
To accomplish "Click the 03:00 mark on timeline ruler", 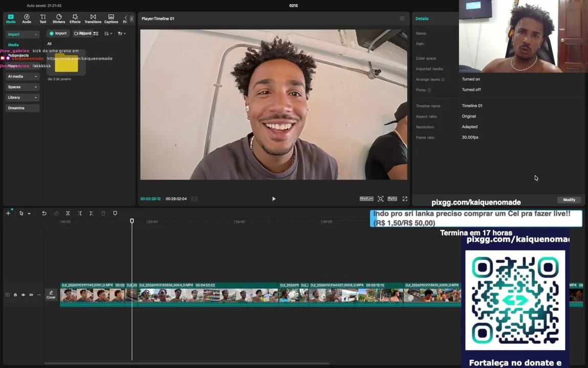I will coord(153,222).
